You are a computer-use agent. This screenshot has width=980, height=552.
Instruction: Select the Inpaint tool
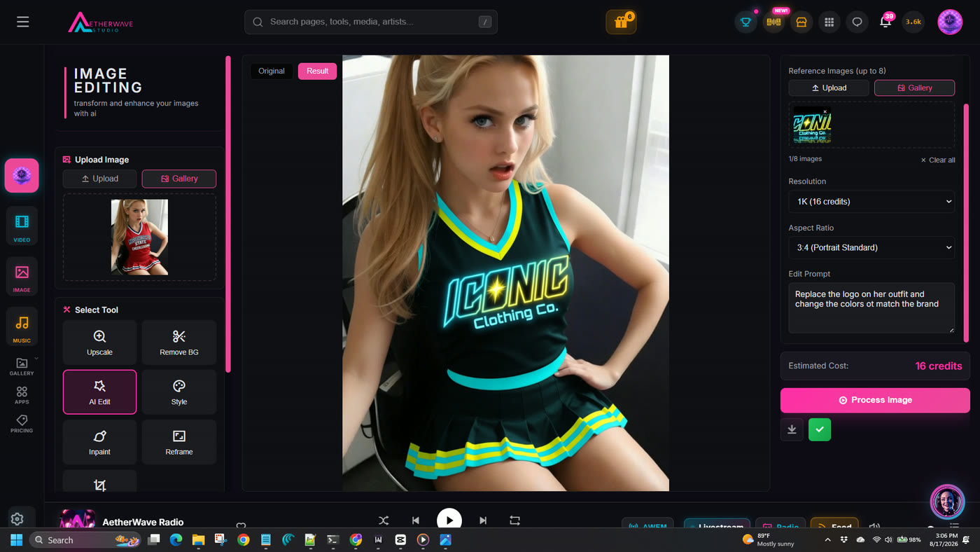pos(99,442)
